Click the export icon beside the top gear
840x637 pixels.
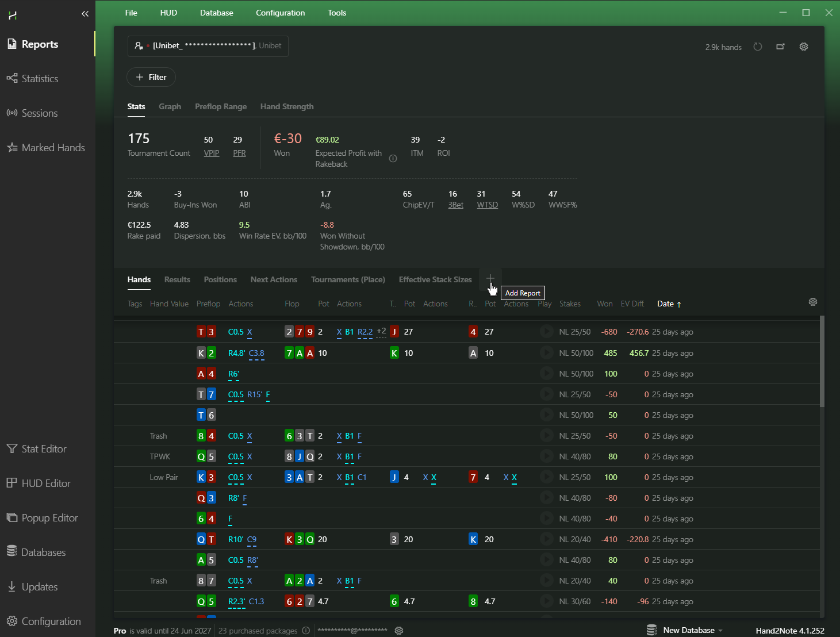pyautogui.click(x=780, y=47)
